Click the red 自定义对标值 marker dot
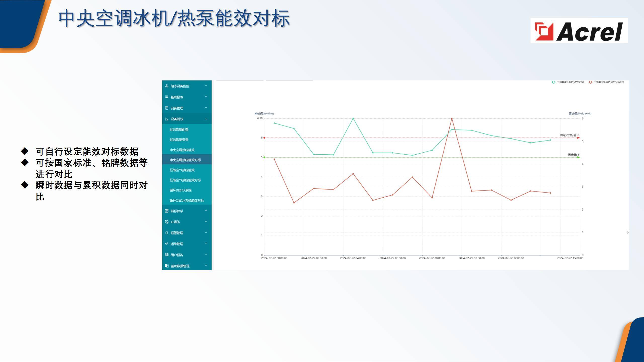 pyautogui.click(x=264, y=138)
